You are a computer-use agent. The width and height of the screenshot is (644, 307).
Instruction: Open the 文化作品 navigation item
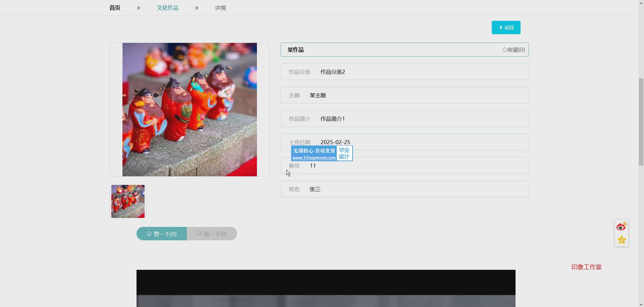(168, 8)
